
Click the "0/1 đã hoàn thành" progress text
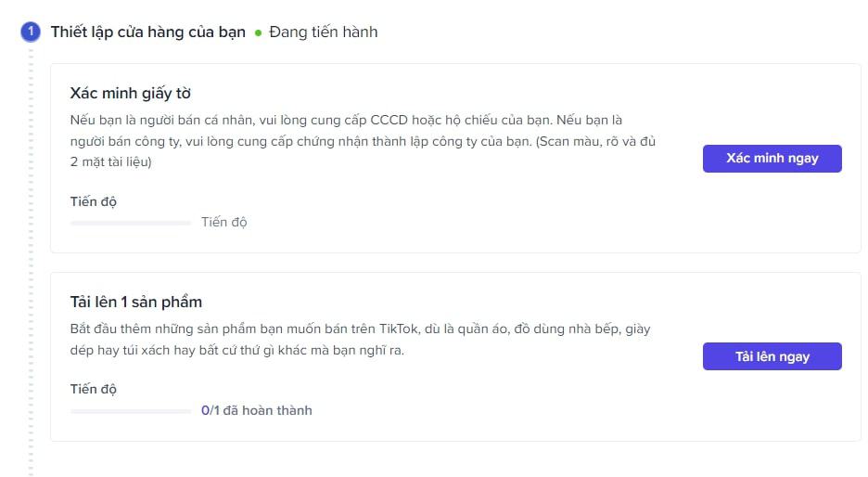click(x=257, y=410)
